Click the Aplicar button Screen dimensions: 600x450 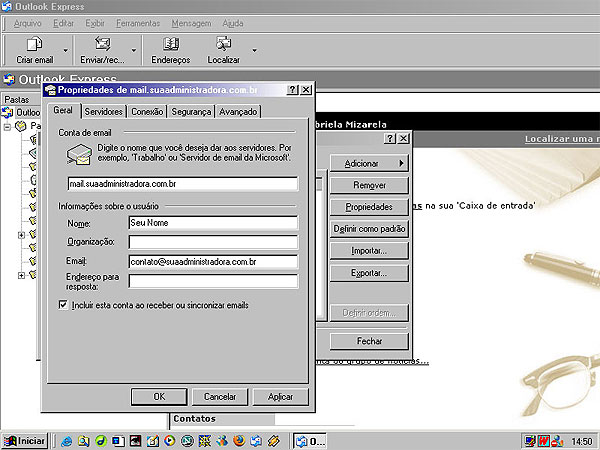[x=280, y=396]
